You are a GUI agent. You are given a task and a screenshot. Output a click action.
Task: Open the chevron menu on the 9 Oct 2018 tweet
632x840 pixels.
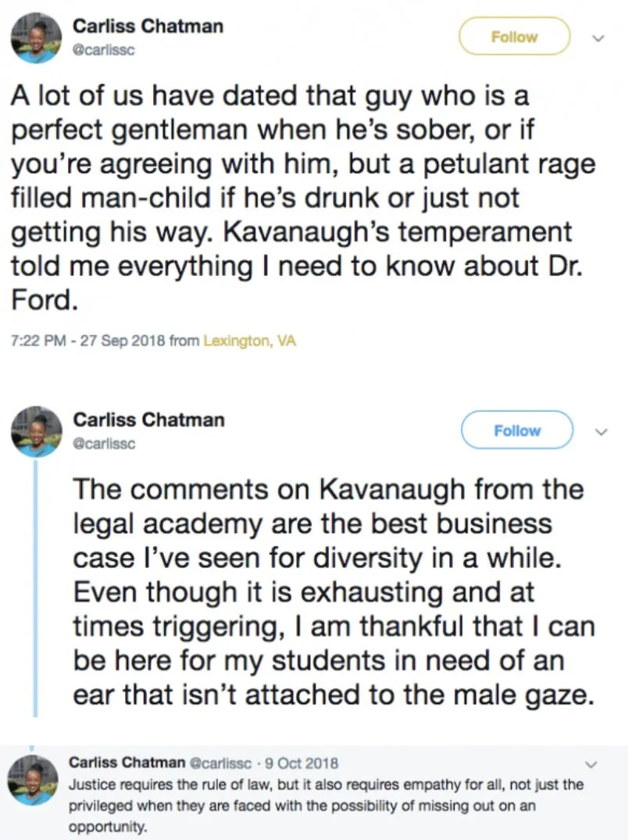[599, 763]
